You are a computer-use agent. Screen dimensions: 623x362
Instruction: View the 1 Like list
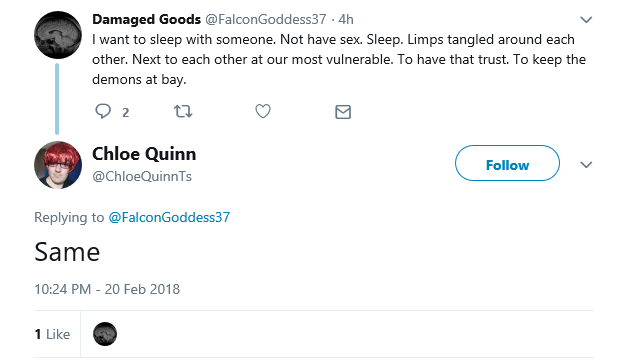point(52,334)
